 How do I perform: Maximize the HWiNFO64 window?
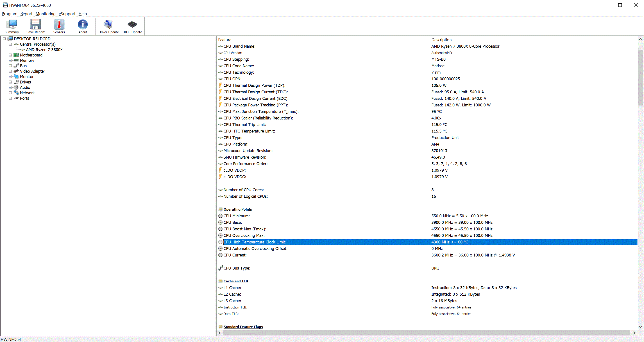(x=620, y=5)
